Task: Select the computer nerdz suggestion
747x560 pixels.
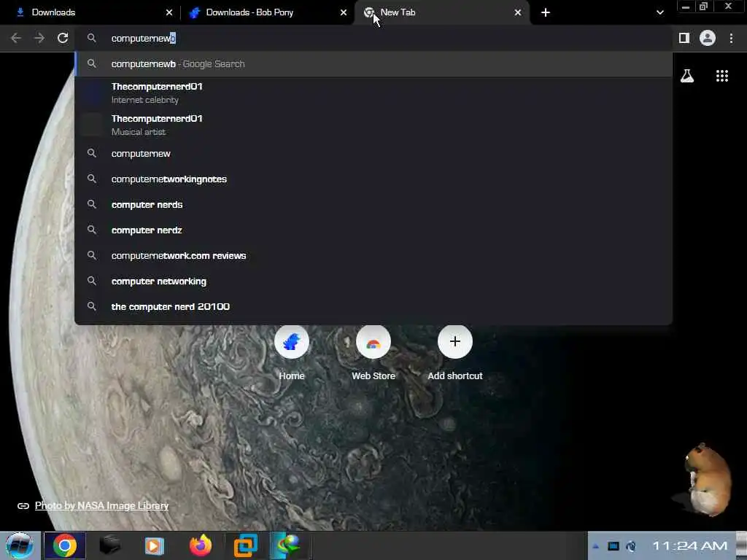Action: tap(374, 230)
